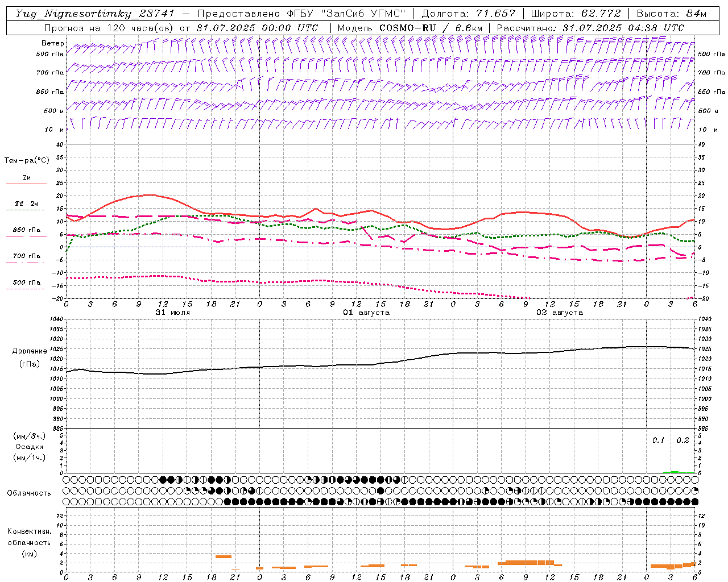Click the green precipitation bar
728x582 pixels.
tap(671, 472)
